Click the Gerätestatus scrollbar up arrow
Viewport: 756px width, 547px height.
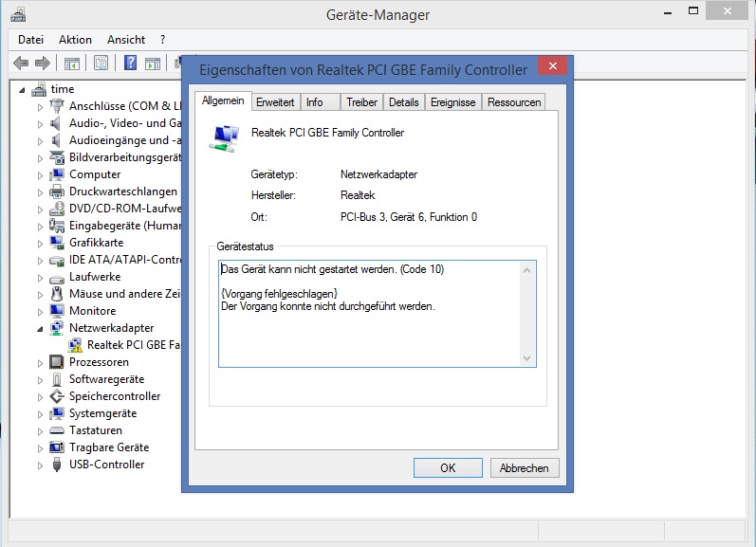[527, 270]
